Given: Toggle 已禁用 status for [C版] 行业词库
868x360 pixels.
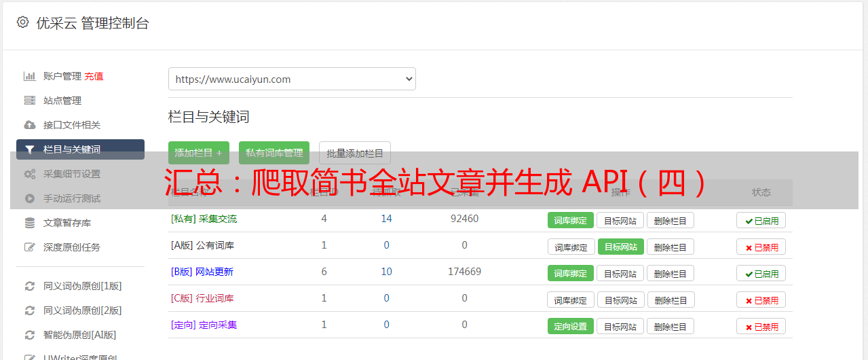Looking at the screenshot, I should (x=761, y=300).
